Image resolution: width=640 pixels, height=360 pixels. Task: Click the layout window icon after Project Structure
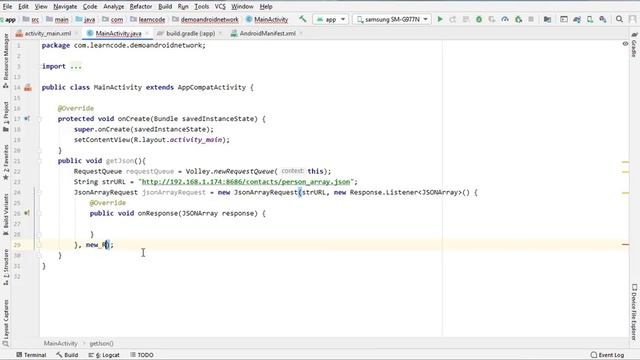click(x=564, y=19)
